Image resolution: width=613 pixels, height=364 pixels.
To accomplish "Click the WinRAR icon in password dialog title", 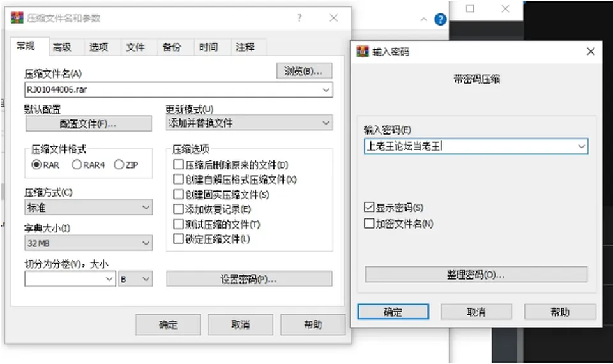I will coord(363,51).
